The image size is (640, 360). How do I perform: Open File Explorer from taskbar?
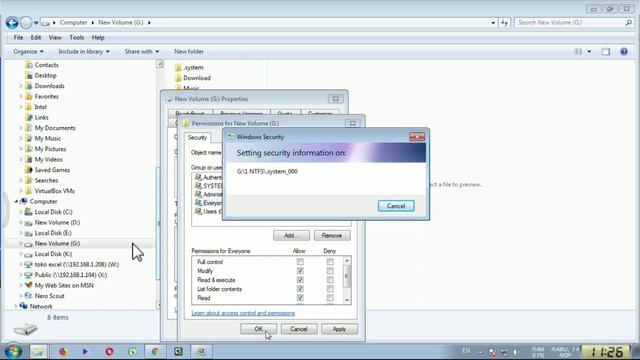pos(38,351)
